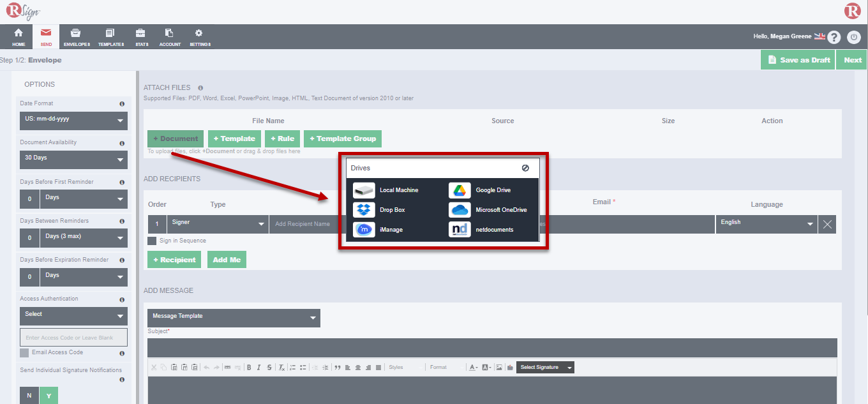
Task: Open the Settings navigation tab
Action: [200, 36]
